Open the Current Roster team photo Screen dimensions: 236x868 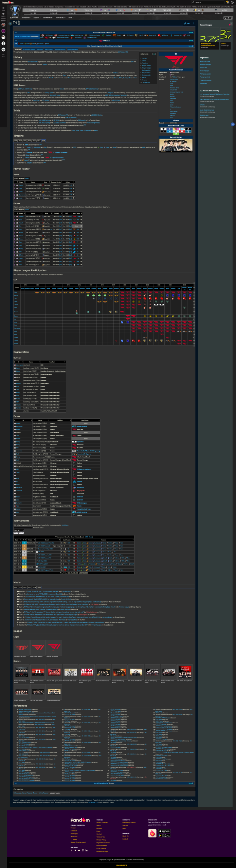[x=176, y=145]
